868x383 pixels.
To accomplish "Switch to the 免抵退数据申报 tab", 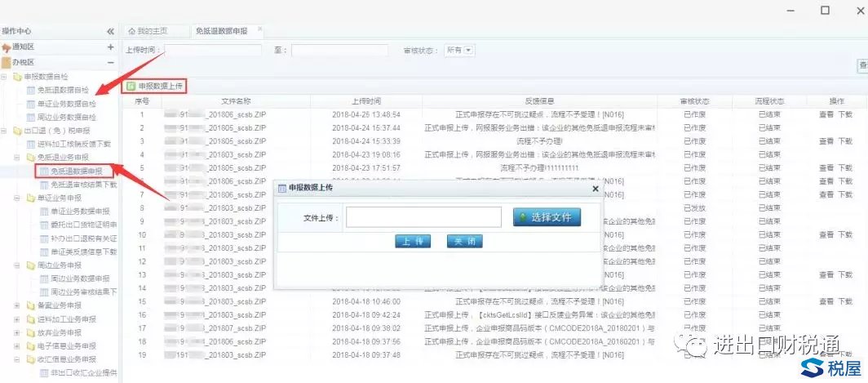I will tap(221, 31).
